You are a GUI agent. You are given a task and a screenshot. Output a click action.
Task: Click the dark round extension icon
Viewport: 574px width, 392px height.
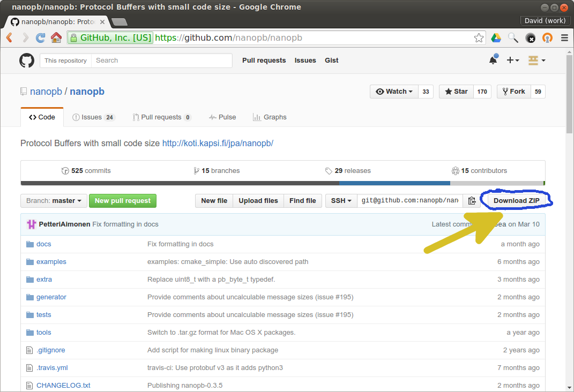pos(530,37)
